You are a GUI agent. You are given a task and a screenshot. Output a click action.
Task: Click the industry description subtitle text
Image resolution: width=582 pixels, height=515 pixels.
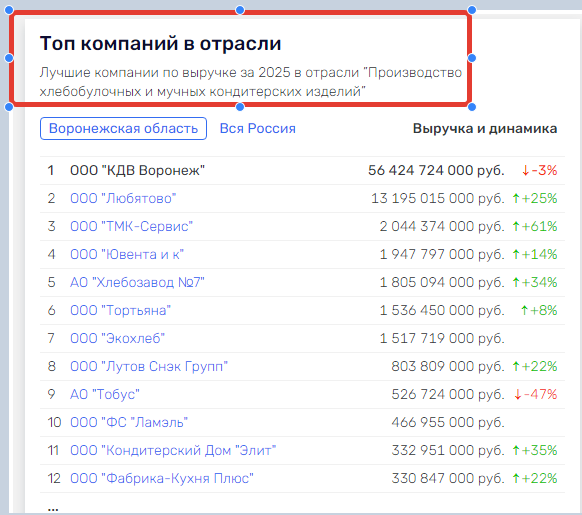click(251, 82)
